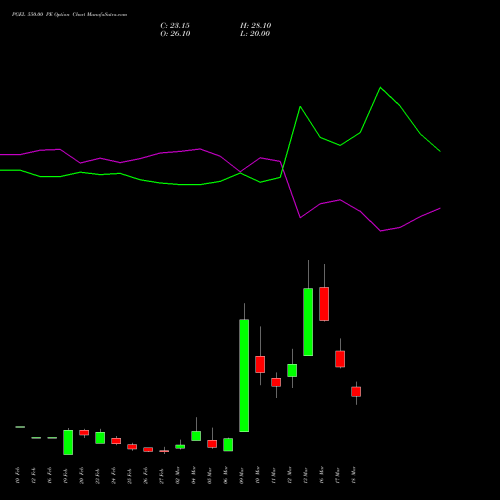The image size is (500, 500).
Task: Select the 19 Feb date label
Action: tap(66, 476)
